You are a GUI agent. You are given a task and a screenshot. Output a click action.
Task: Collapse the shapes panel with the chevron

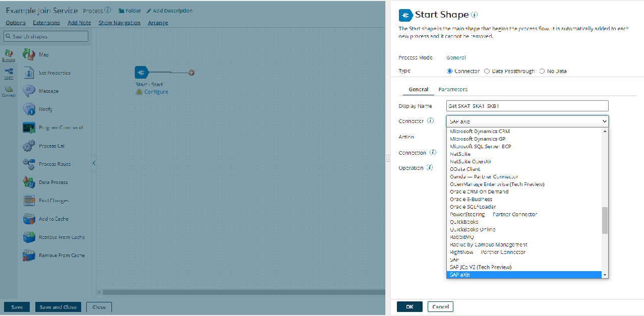pos(93,163)
